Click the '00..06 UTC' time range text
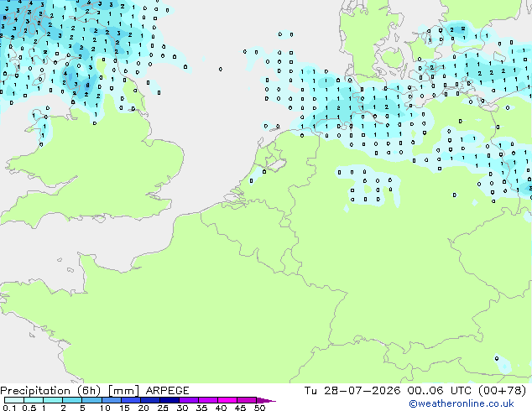532x411 pixels. pos(440,391)
